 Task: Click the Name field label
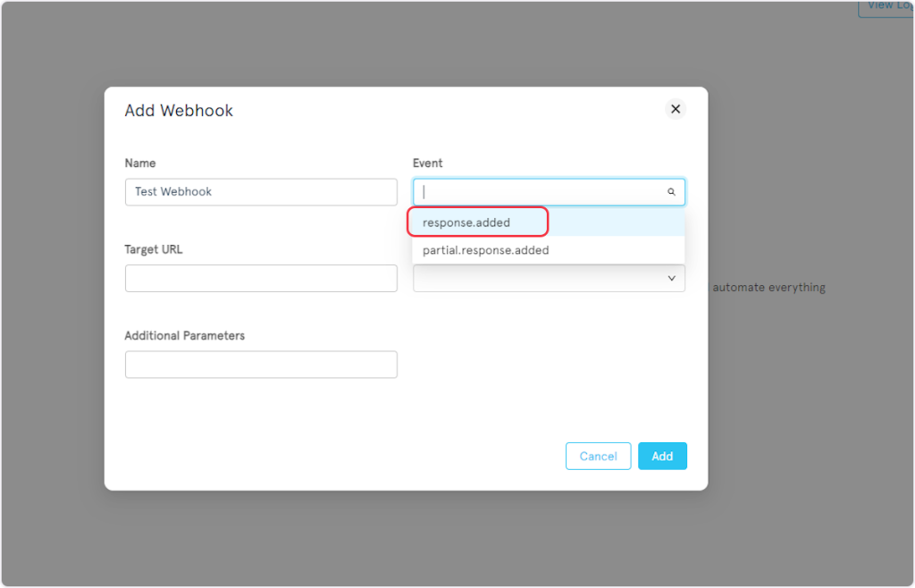point(140,164)
